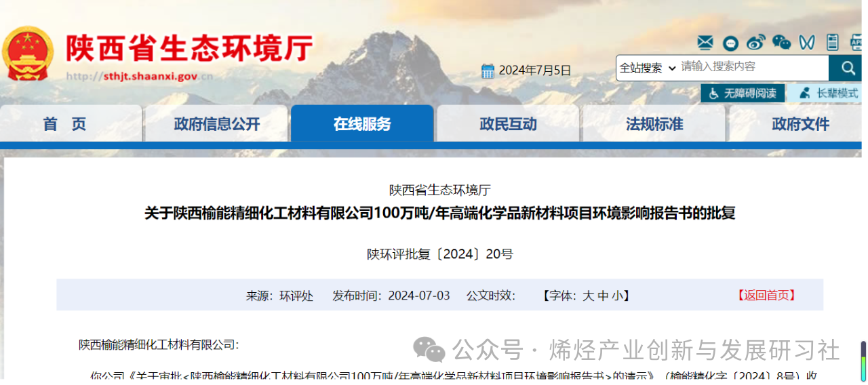Image resolution: width=868 pixels, height=385 pixels.
Task: Select the small font size 小
Action: tap(617, 296)
